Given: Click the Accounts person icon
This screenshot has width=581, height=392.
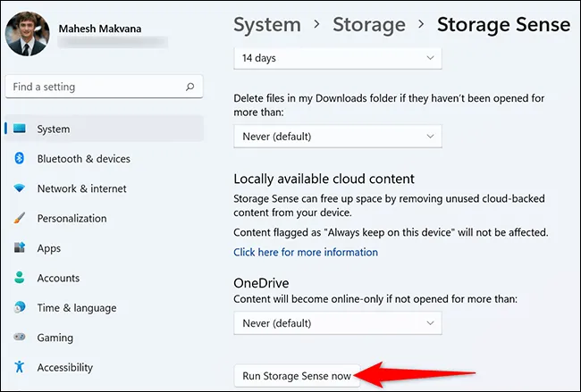Looking at the screenshot, I should click(x=18, y=279).
